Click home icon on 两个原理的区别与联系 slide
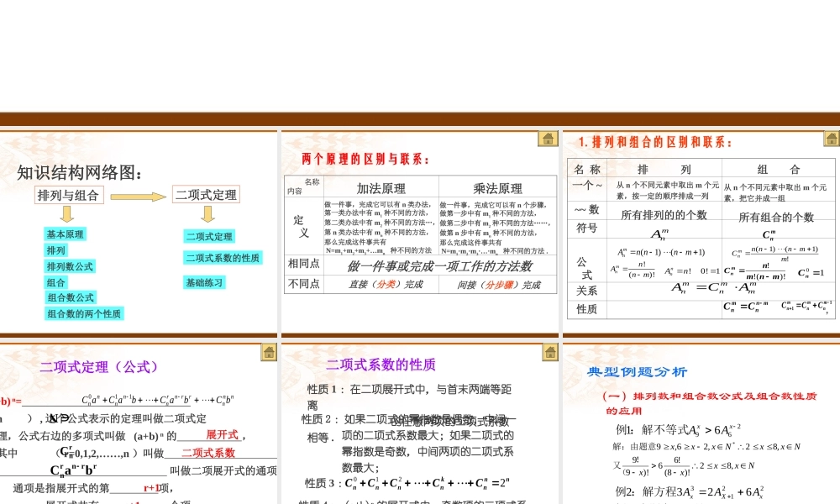 tap(548, 139)
